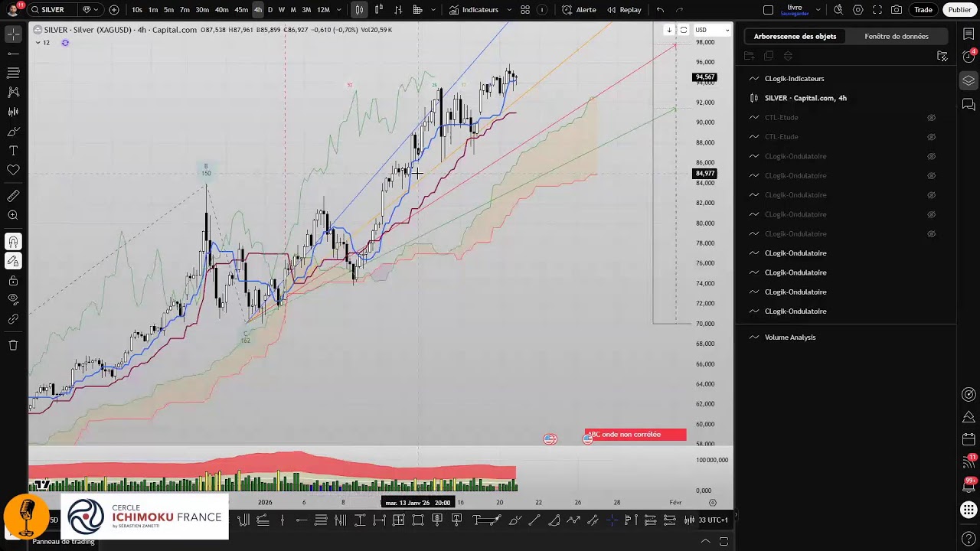Open the livre layout dropdown arrow
Screen dimensions: 980x551
[x=818, y=10]
